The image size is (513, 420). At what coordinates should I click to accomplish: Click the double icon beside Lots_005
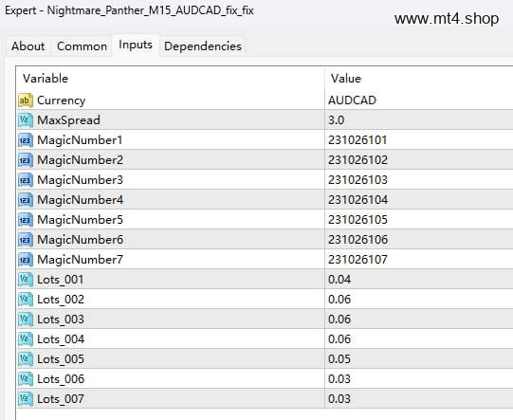pos(26,359)
